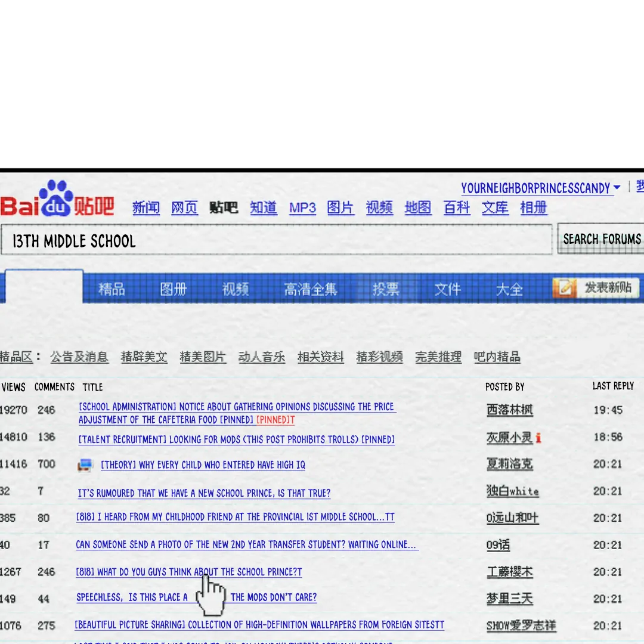View poster 夏莉洛克's profile
This screenshot has height=644, width=644.
[509, 464]
